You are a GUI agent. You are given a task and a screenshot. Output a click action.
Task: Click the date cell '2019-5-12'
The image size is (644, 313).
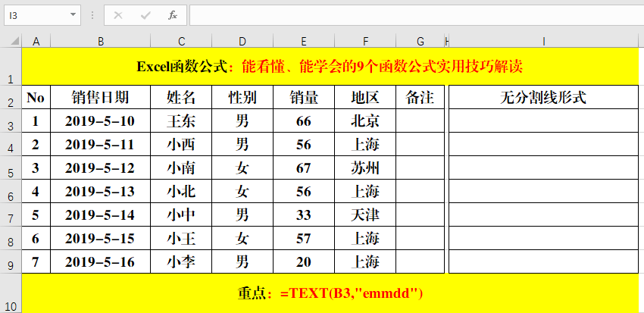coord(101,167)
